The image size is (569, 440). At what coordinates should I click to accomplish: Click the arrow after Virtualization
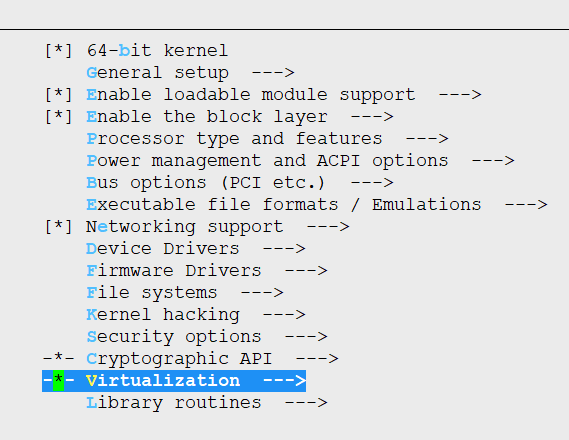point(284,381)
